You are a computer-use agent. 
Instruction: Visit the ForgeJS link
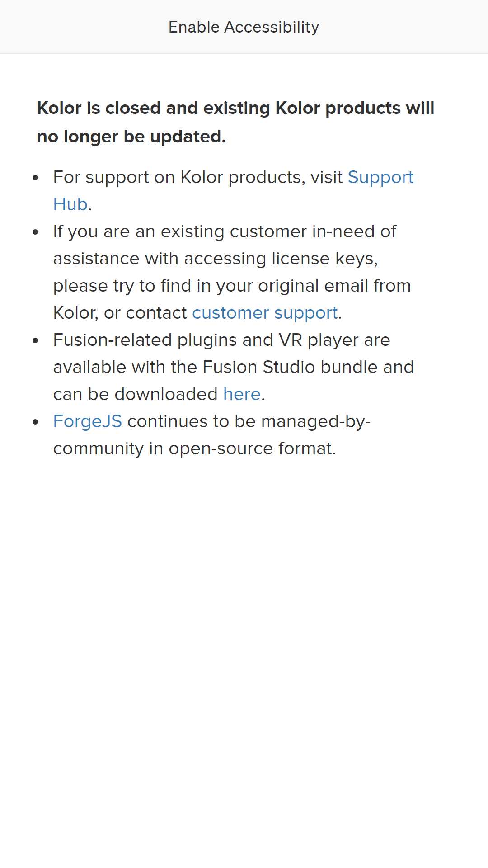tap(88, 421)
